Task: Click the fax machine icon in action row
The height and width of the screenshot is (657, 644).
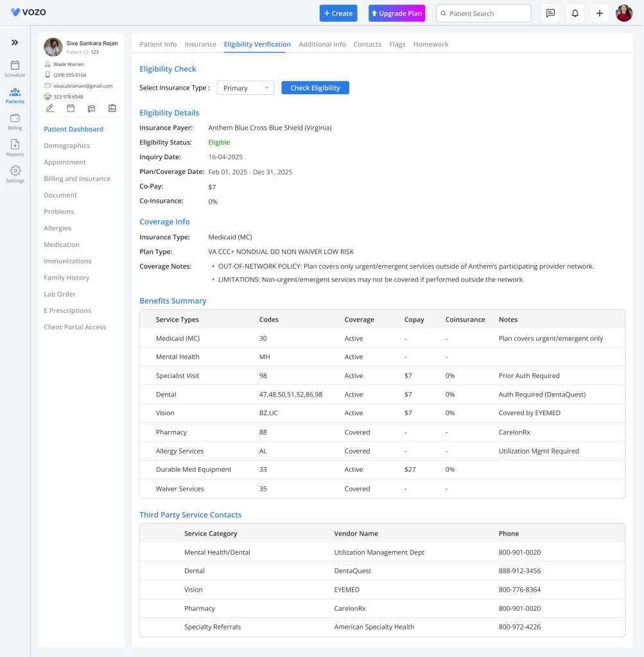Action: click(91, 108)
